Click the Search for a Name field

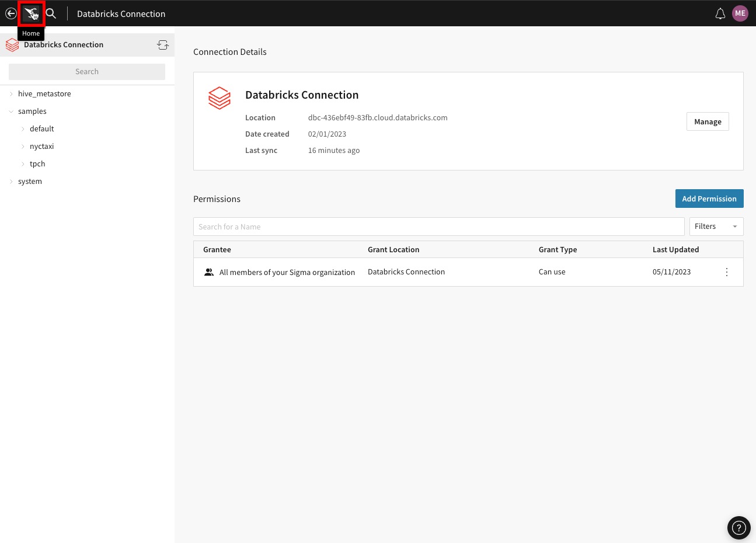coord(439,227)
